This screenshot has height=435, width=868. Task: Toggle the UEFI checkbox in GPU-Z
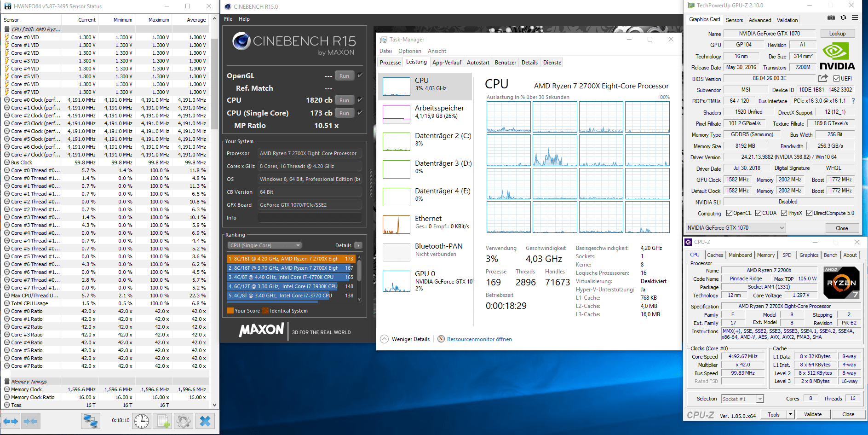pyautogui.click(x=837, y=79)
